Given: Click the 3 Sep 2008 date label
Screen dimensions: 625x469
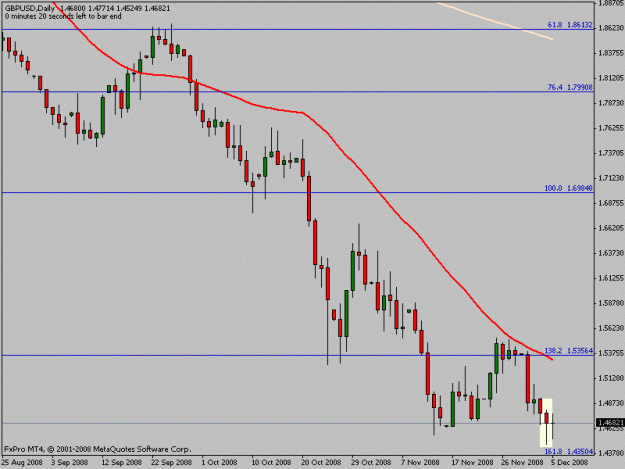Looking at the screenshot, I should [x=70, y=462].
